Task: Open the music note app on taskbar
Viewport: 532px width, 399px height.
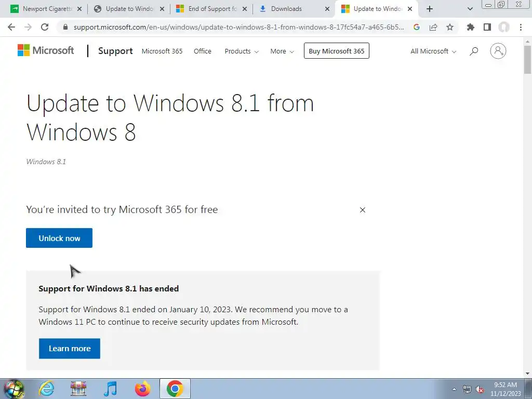Action: click(110, 389)
